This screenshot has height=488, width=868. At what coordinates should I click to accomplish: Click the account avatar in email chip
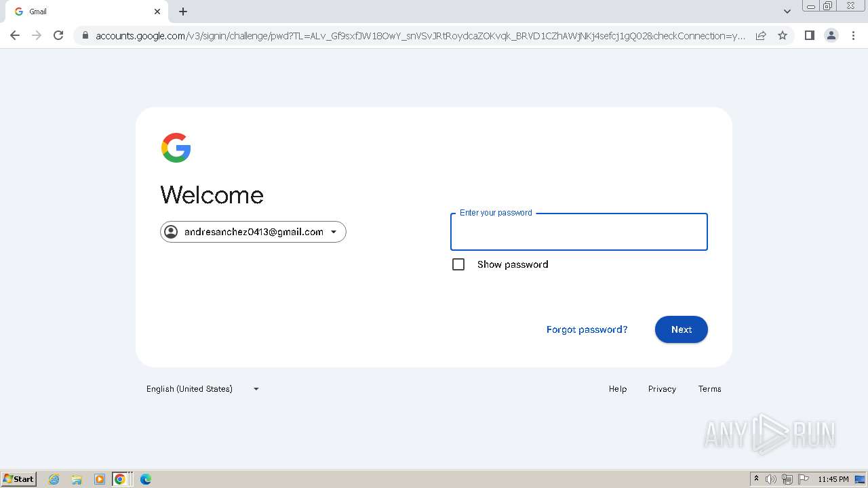171,232
